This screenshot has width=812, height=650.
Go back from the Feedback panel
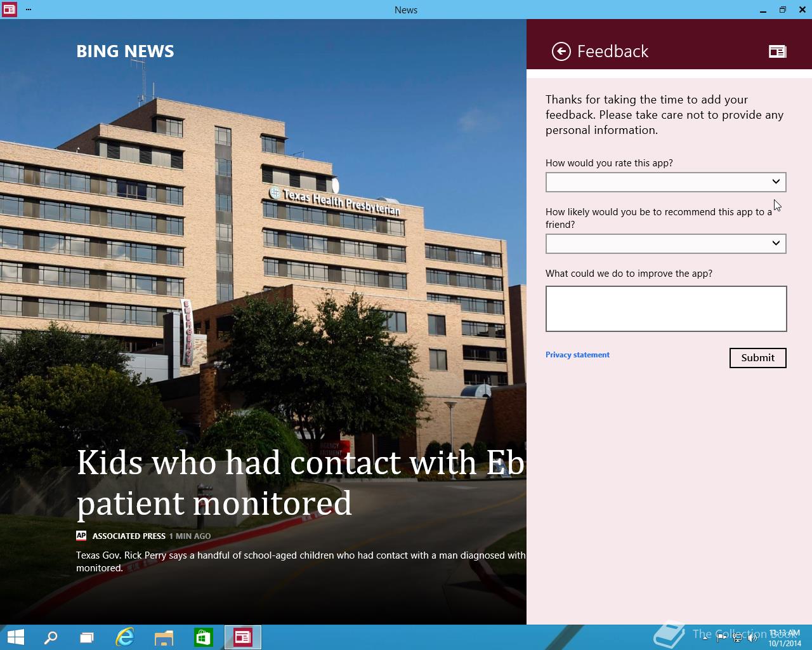click(561, 51)
